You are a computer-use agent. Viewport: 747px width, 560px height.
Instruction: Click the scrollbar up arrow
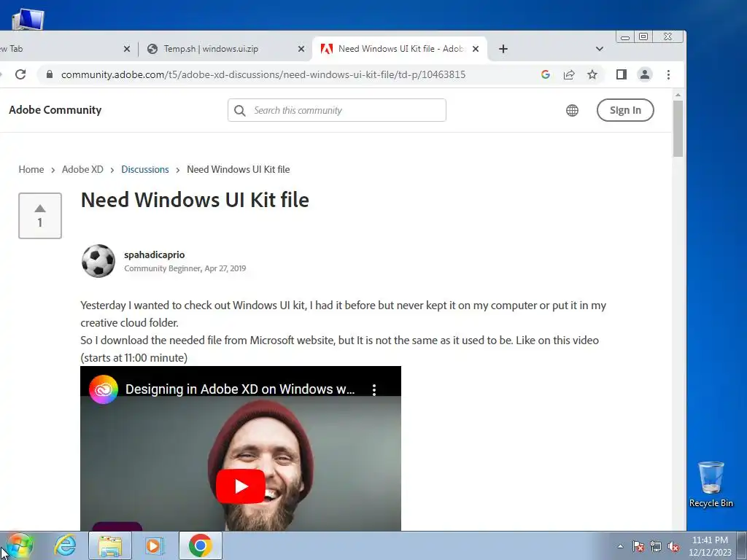[x=678, y=95]
